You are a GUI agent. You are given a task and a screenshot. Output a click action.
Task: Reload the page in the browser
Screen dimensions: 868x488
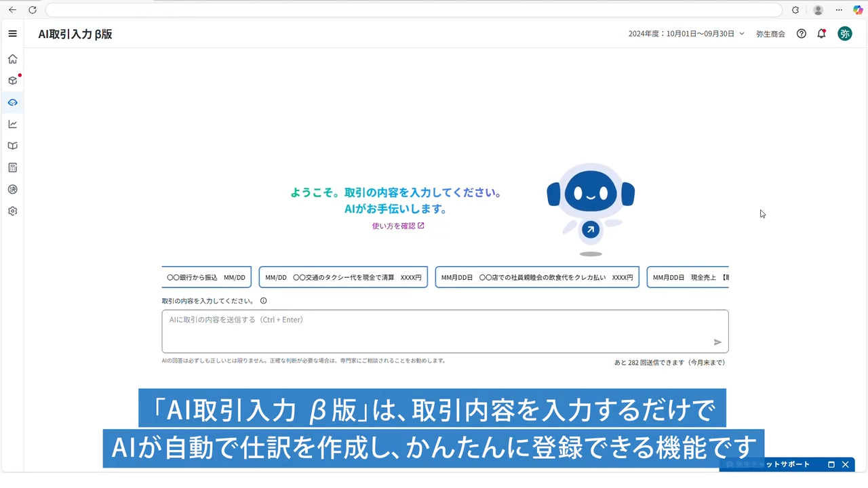[x=32, y=10]
